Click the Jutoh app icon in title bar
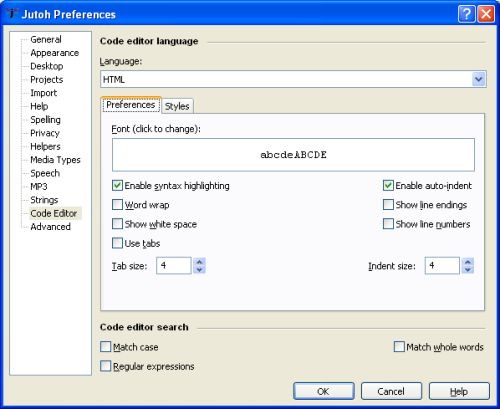The width and height of the screenshot is (500, 409). click(11, 13)
